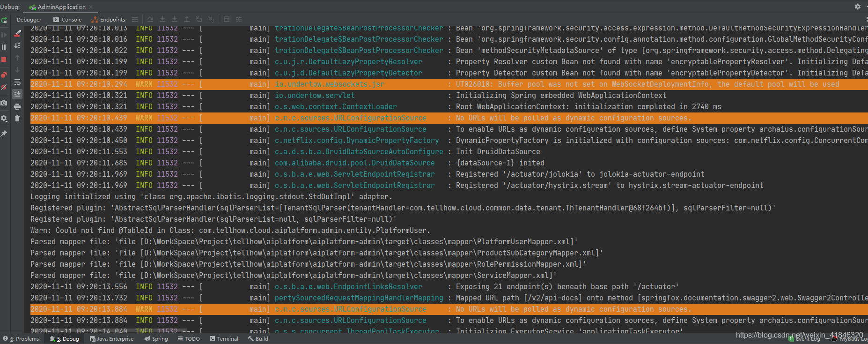
Task: Click the WARN line for io.undertow.websockets.jsr
Action: coord(449,84)
